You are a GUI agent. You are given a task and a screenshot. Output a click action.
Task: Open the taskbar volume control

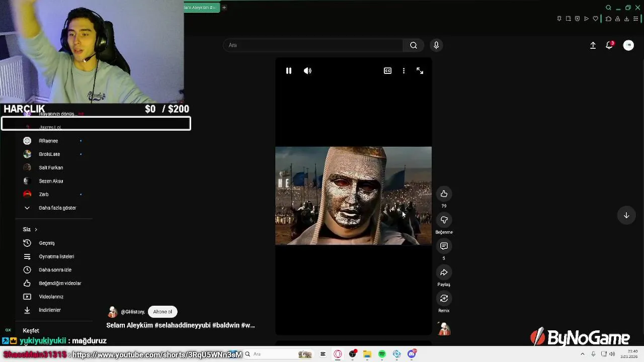[612, 354]
